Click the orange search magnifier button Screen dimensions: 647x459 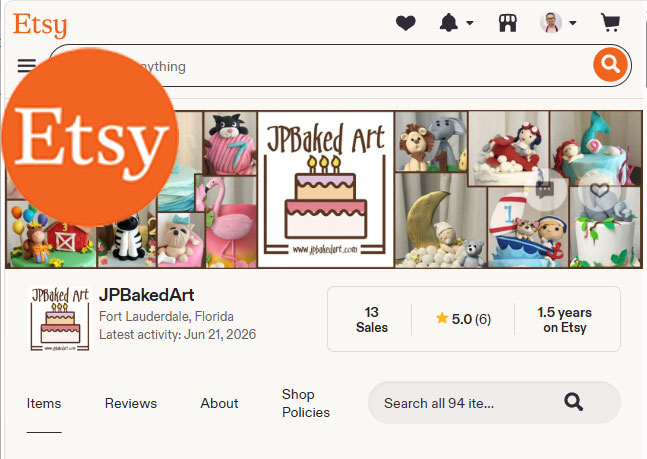tap(610, 64)
